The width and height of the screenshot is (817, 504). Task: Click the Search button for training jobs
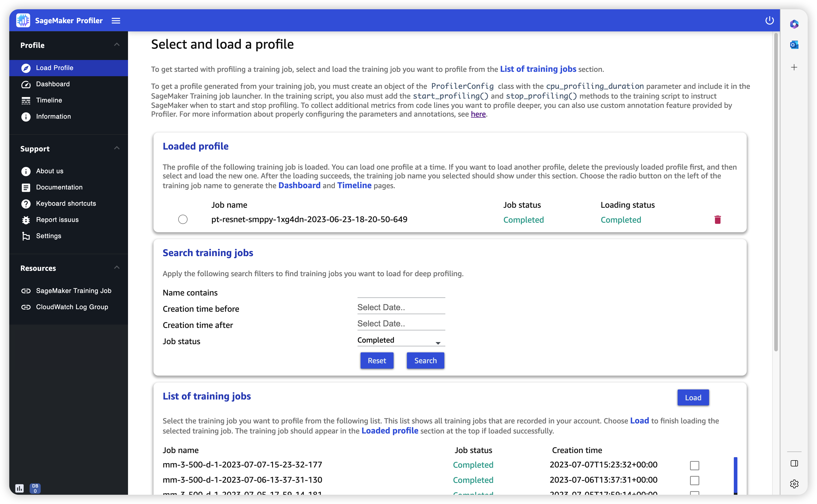[425, 360]
